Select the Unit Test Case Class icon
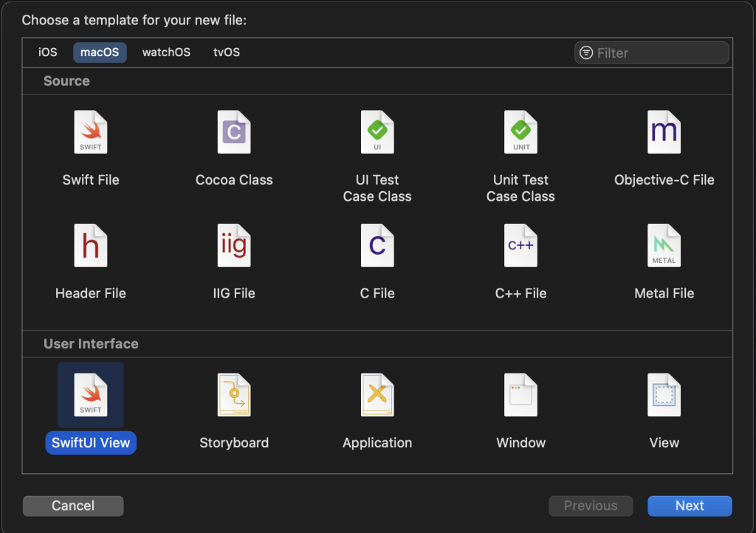Viewport: 756px width, 533px height. pyautogui.click(x=520, y=132)
